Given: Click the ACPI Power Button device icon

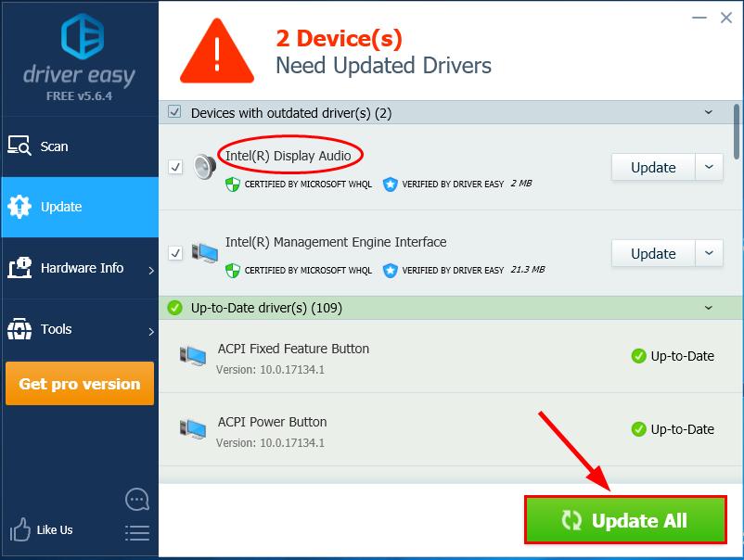Looking at the screenshot, I should (x=193, y=429).
